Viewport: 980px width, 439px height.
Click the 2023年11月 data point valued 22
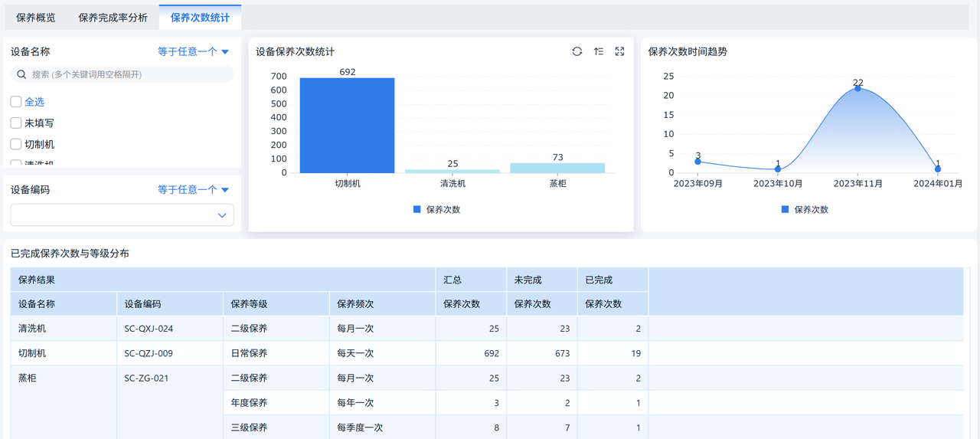(857, 88)
